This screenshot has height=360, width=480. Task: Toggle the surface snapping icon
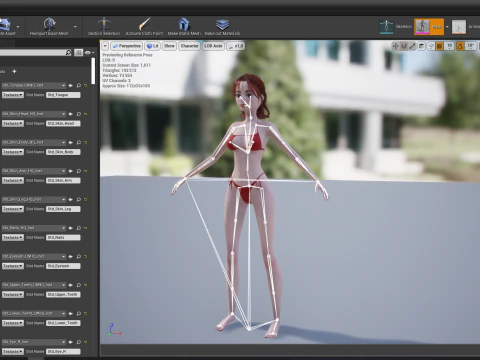point(431,46)
